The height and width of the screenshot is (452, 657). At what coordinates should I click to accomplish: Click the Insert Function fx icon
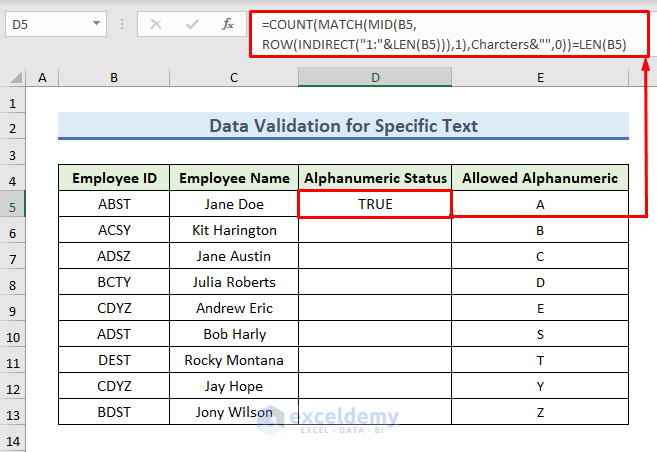pos(228,23)
